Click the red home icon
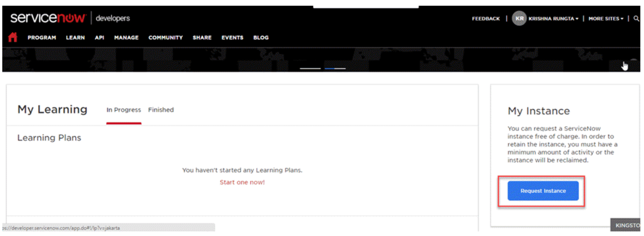 [13, 37]
